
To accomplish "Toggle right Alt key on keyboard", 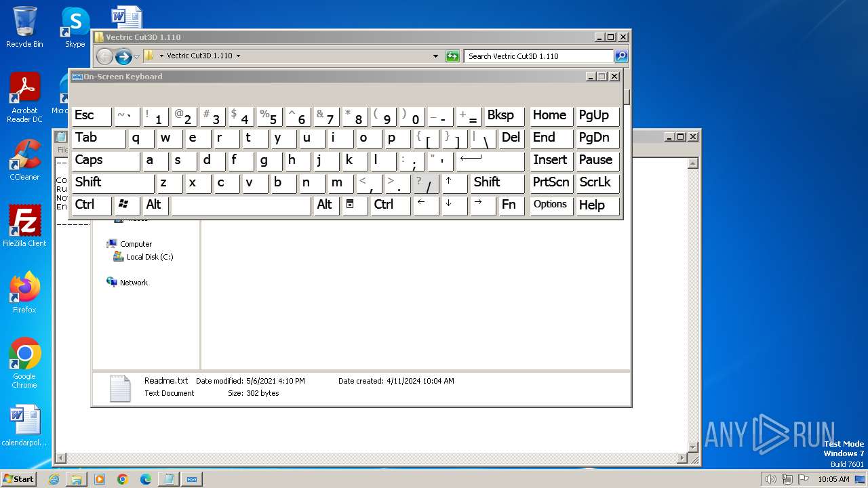I will tap(325, 205).
